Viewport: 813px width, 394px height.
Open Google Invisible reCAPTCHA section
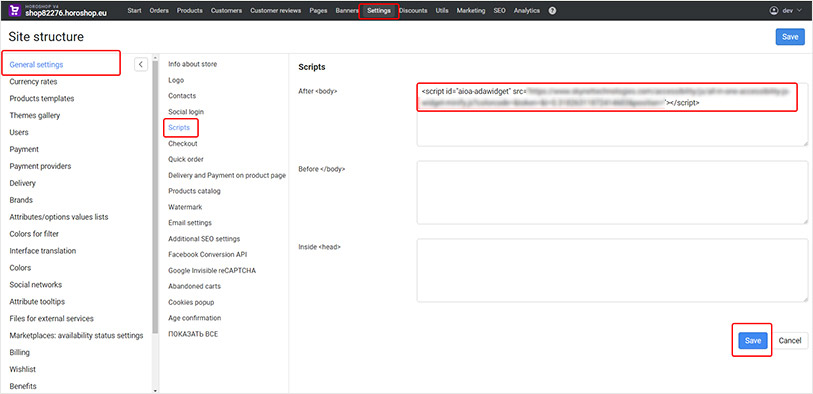[x=212, y=271]
